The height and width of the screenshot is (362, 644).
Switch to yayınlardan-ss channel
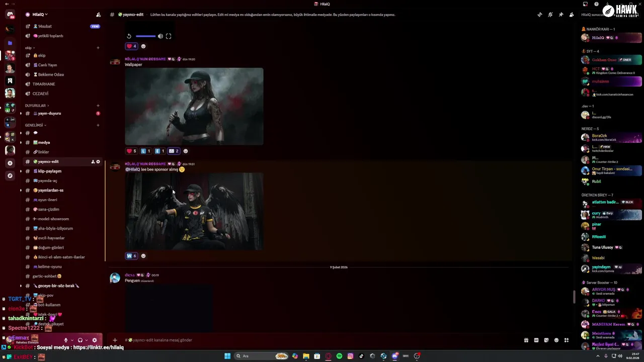click(x=63, y=190)
